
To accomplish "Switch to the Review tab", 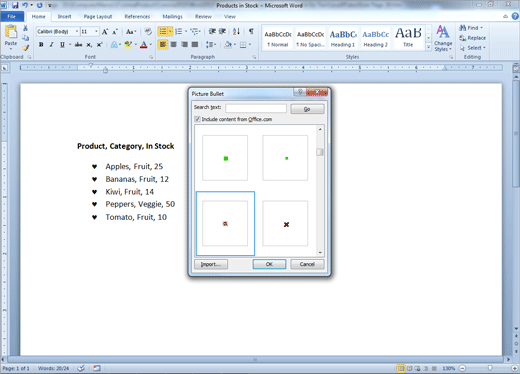I will [203, 16].
